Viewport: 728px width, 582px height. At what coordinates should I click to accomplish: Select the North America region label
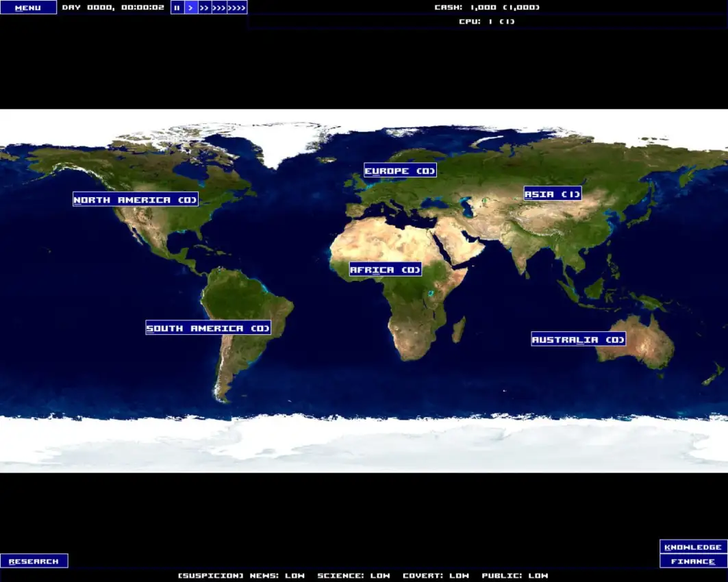[136, 199]
